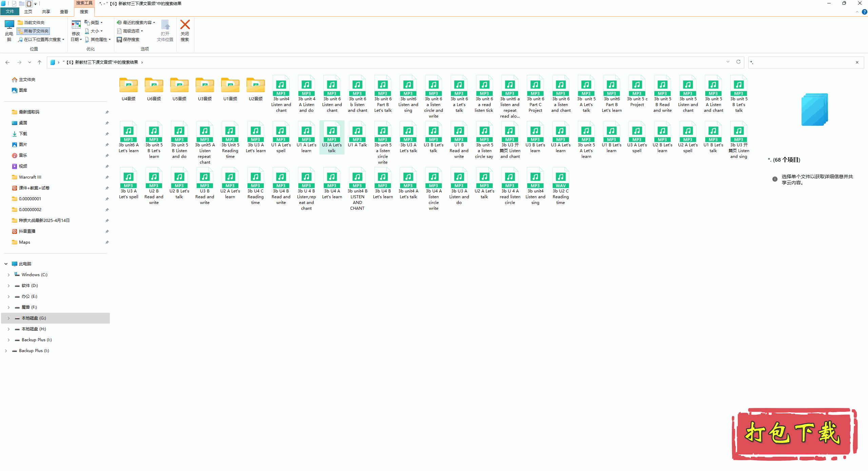Go up one folder level

point(40,62)
